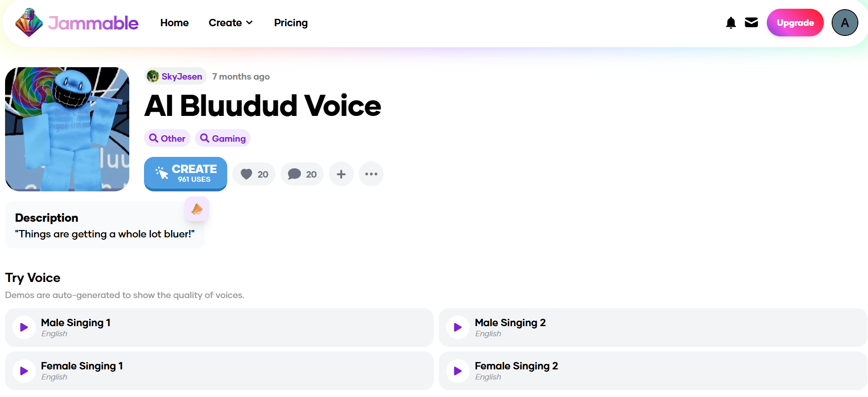Visit SkyJesen's profile link
The image size is (868, 397).
pyautogui.click(x=181, y=76)
